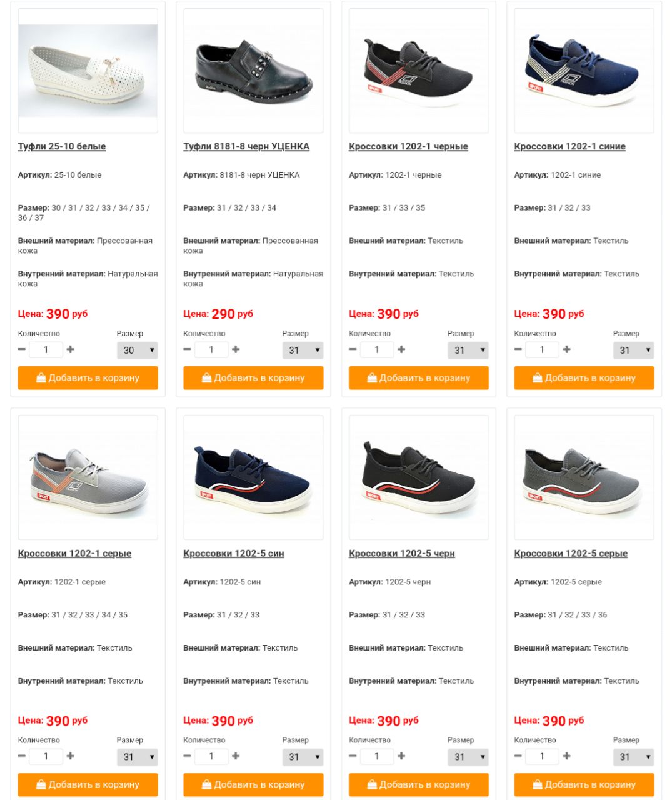
Task: Increase quantity for Кроссовки 1202-1 серые
Action: click(x=71, y=756)
